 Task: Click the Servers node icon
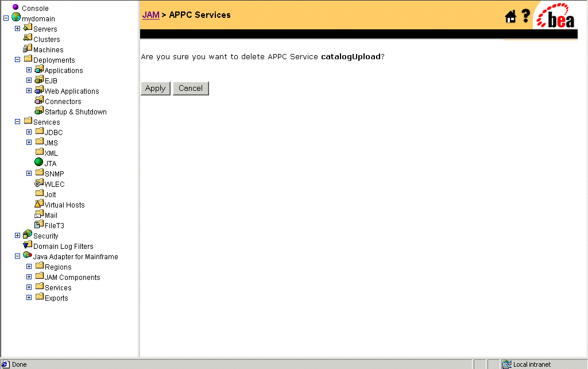[x=28, y=28]
